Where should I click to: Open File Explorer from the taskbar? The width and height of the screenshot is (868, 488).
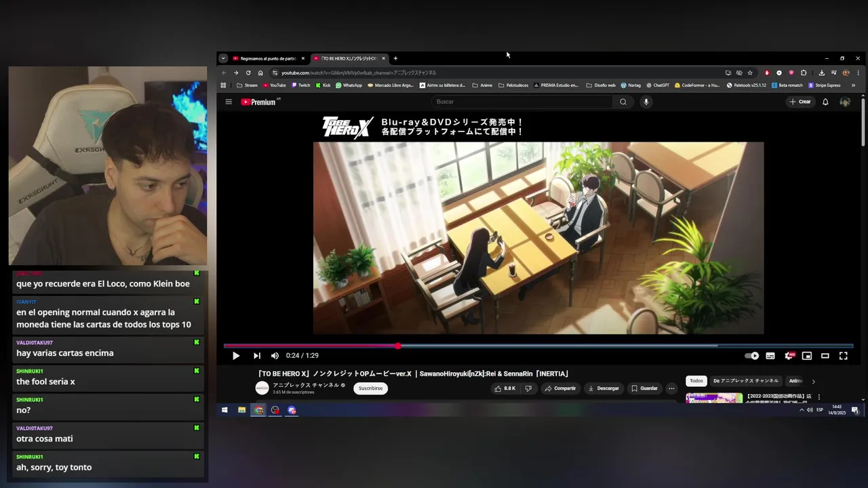(241, 410)
